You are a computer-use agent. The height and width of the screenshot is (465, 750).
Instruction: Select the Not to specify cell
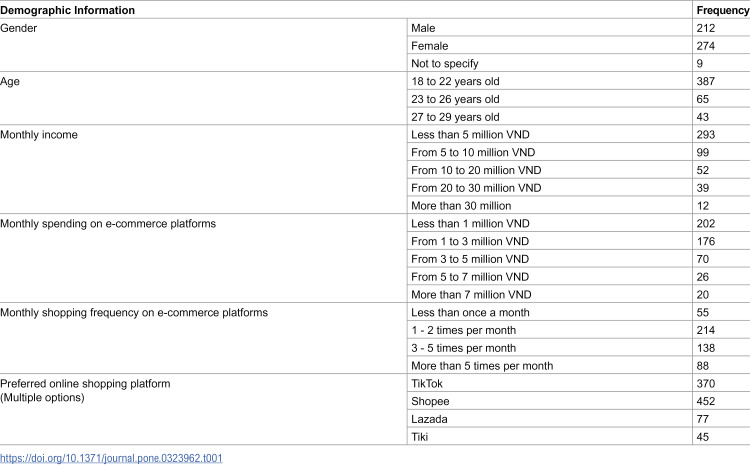(444, 63)
